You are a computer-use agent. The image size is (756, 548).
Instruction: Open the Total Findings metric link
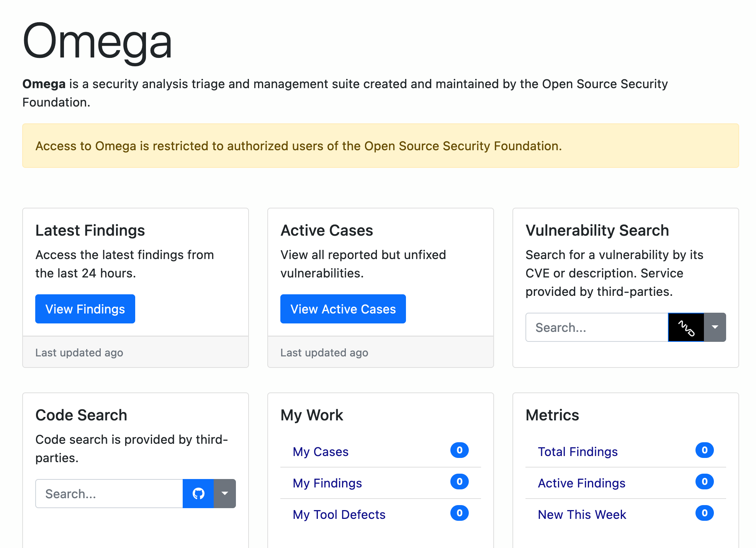[578, 451]
